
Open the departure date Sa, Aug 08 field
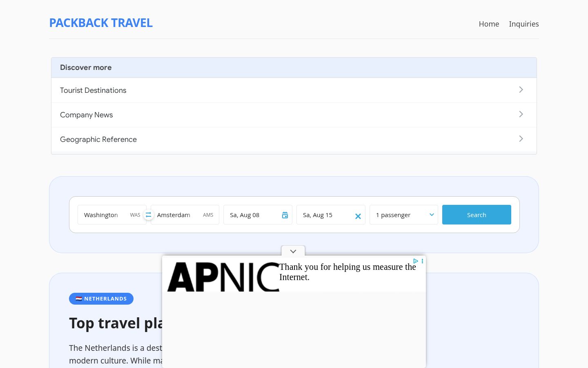coord(258,215)
